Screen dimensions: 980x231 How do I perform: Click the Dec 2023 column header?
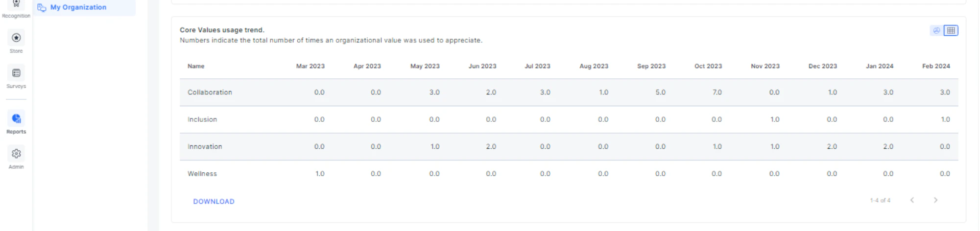822,66
